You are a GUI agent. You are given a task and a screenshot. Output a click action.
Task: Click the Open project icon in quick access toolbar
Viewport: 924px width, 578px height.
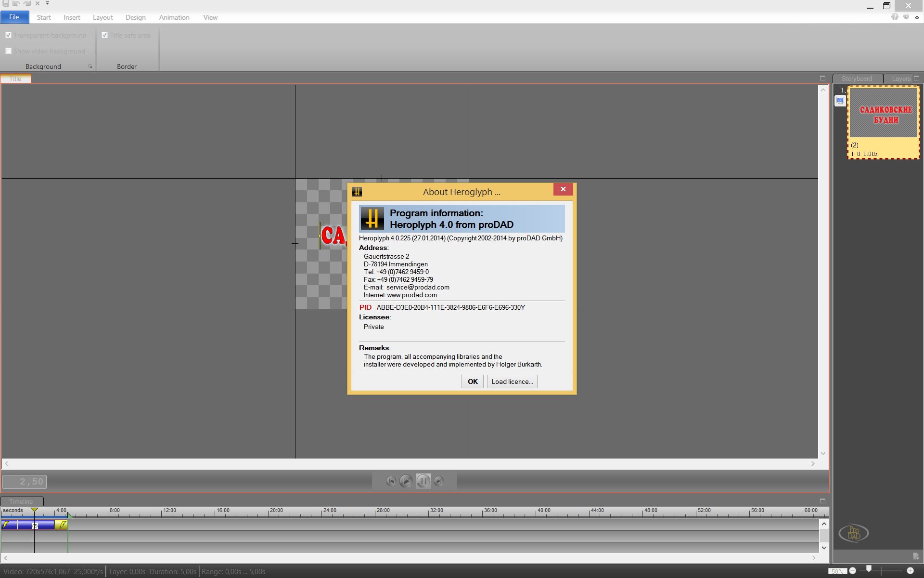point(16,3)
